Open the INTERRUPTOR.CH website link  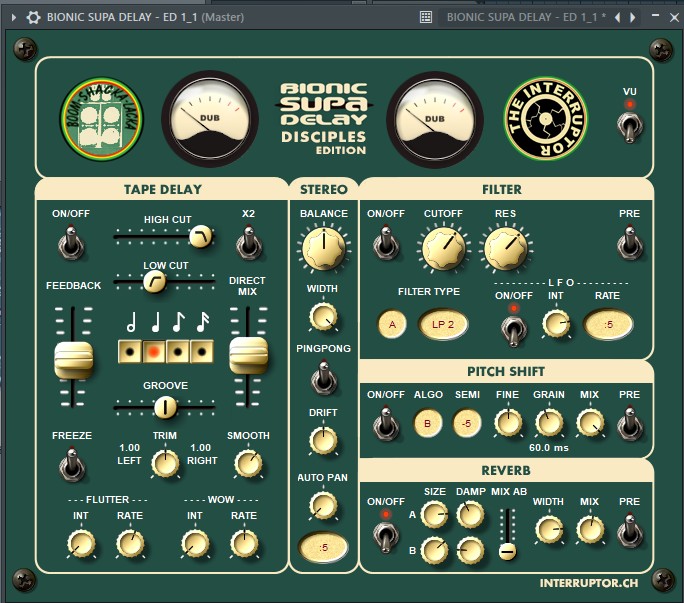(589, 583)
